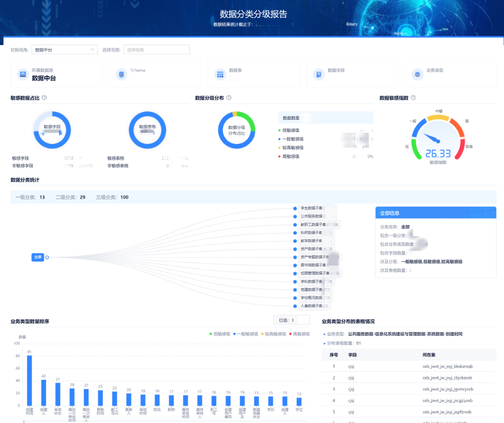Click blue ring of 敏感表格 donut
504x423 pixels.
pyautogui.click(x=148, y=114)
